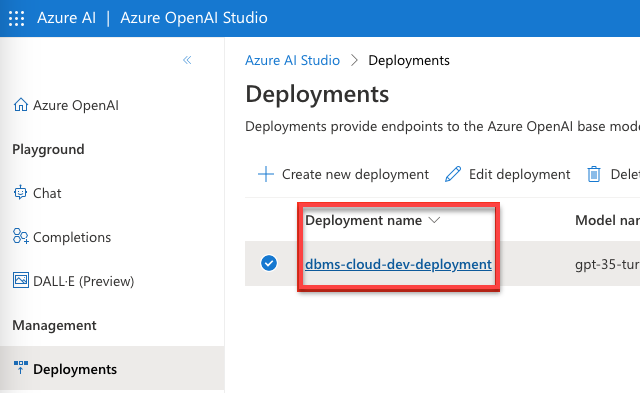The image size is (640, 393).
Task: Click the Deployments sidebar icon
Action: (x=20, y=368)
